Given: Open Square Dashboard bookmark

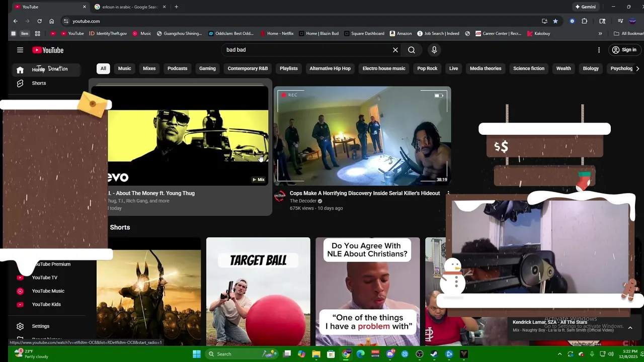Looking at the screenshot, I should point(364,34).
